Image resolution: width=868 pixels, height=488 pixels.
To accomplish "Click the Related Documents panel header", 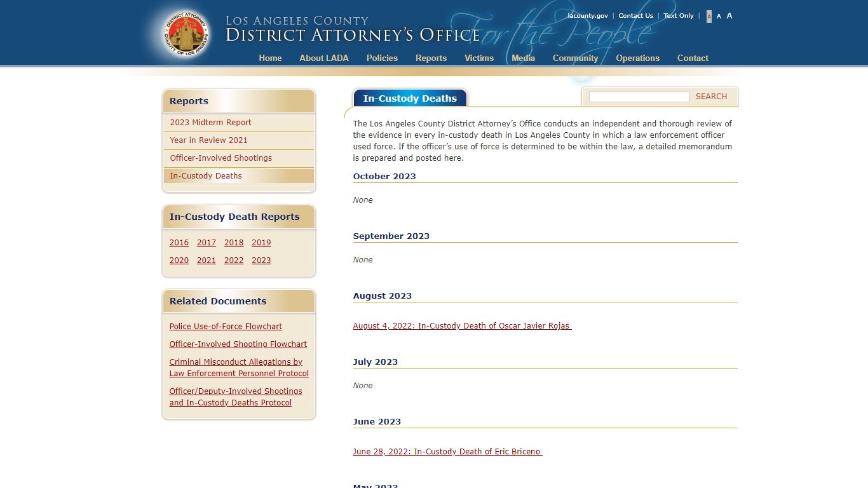I will point(239,301).
